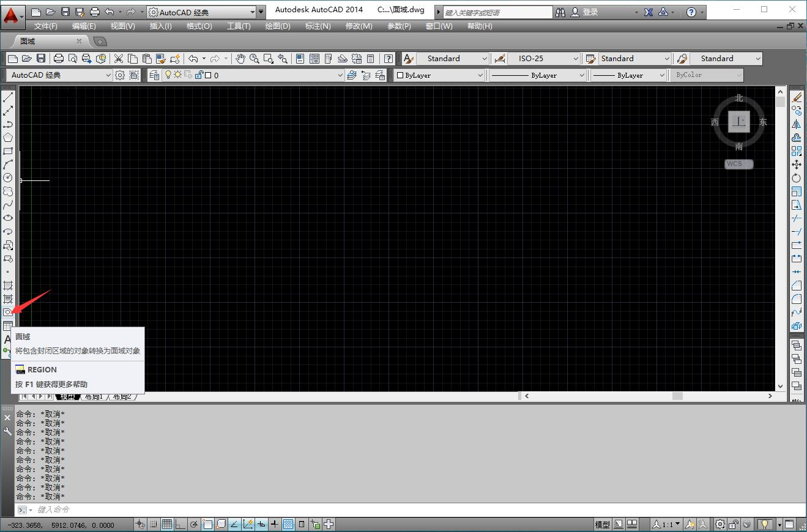807x532 pixels.
Task: Select the Line tool in draw toolbar
Action: [8, 97]
